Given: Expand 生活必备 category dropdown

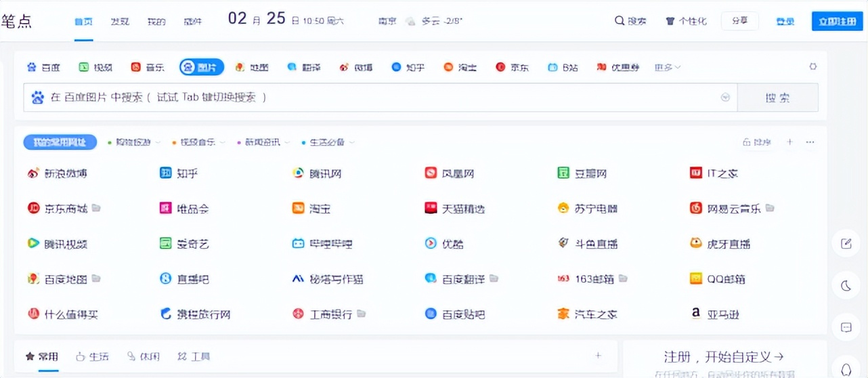Looking at the screenshot, I should [x=328, y=142].
